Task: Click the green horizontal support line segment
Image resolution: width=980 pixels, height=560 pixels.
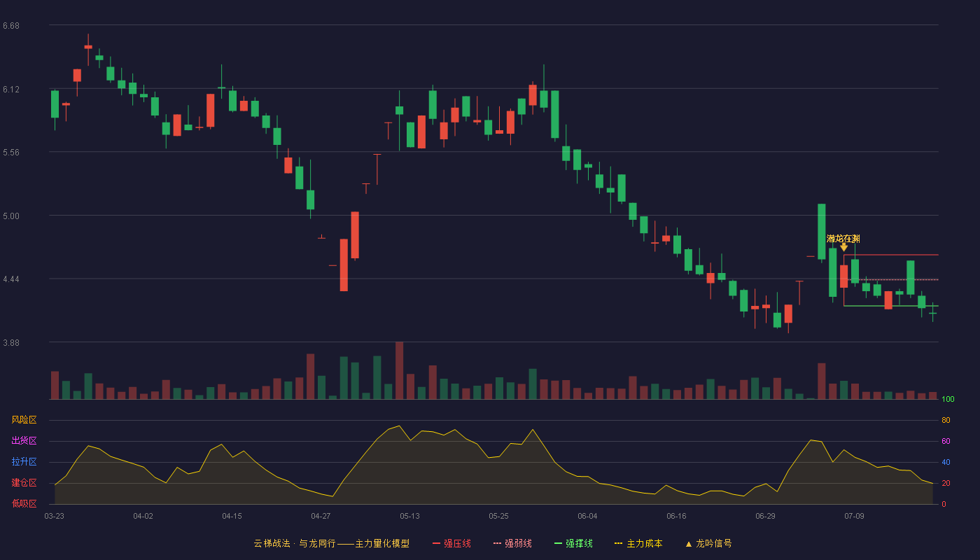Action: tap(890, 306)
